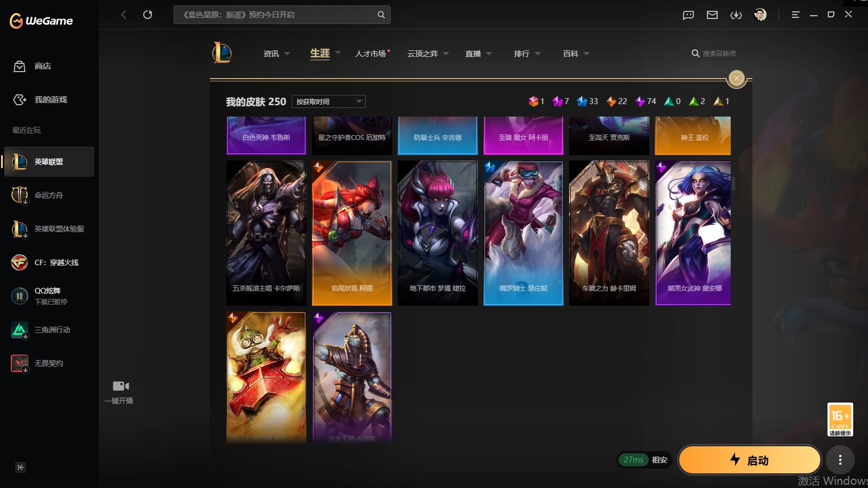Resume the paused QQ炫舞 download icon

(20, 296)
